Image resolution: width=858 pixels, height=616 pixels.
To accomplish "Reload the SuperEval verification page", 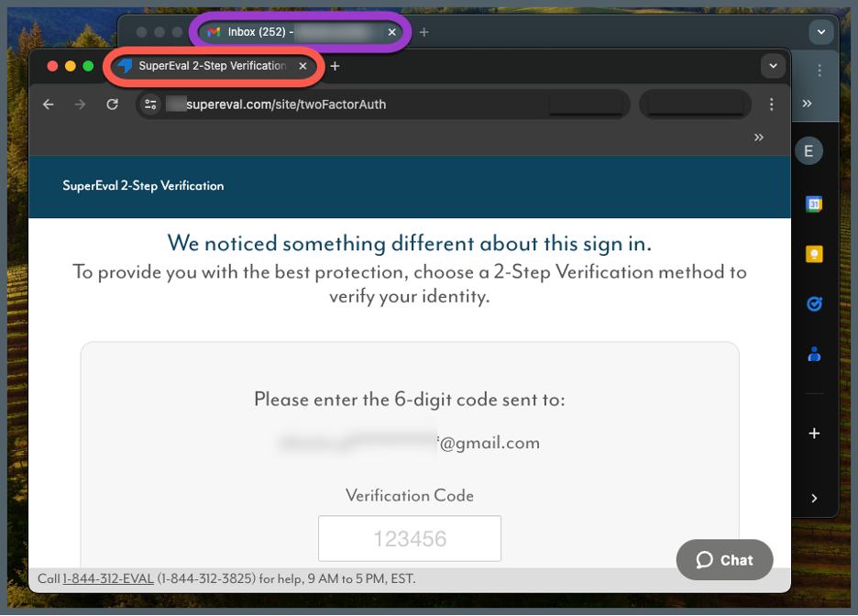I will pos(112,104).
